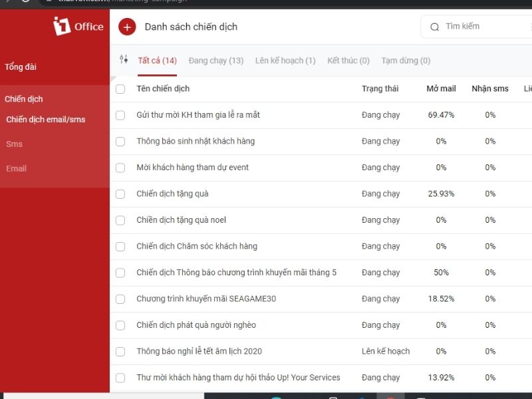Check khuyến mãi tháng 5 campaign row
532x399 pixels.
[120, 273]
